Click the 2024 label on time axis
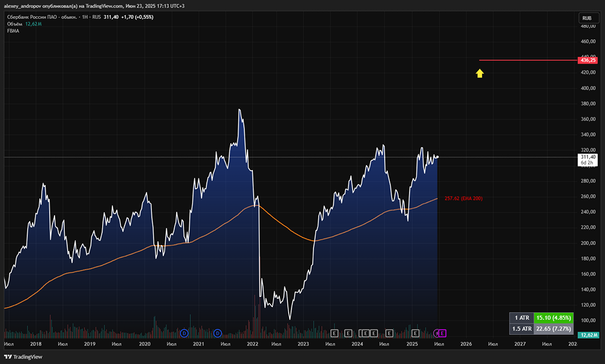Viewport: 605px width, 364px height. [x=358, y=344]
